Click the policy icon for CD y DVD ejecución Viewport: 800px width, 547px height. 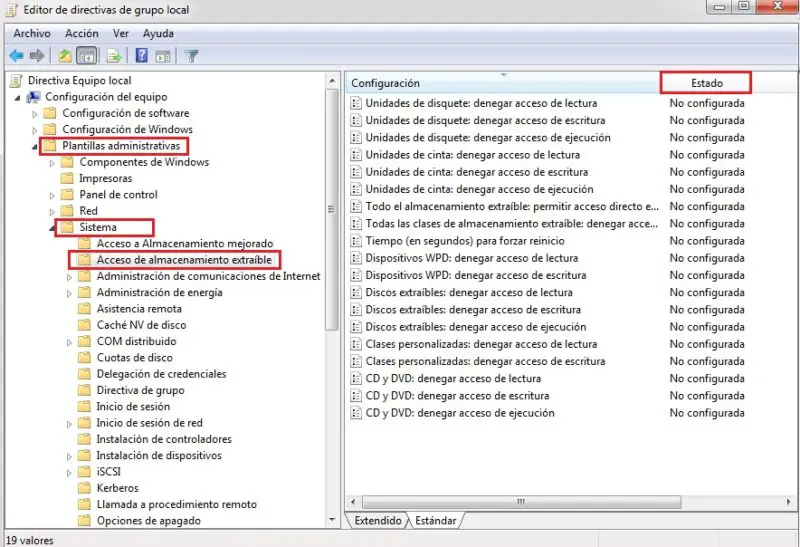(356, 413)
